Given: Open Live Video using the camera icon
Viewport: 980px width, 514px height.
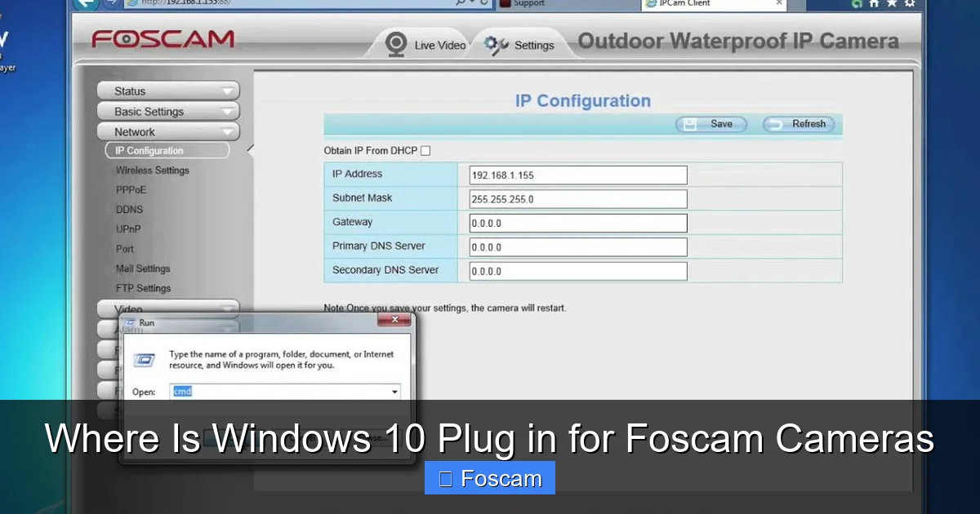Looking at the screenshot, I should point(397,44).
